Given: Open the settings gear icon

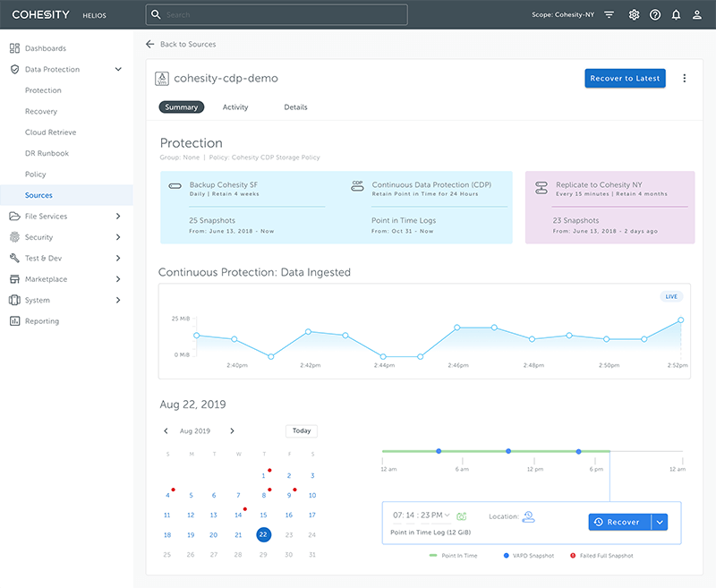Looking at the screenshot, I should tap(634, 15).
